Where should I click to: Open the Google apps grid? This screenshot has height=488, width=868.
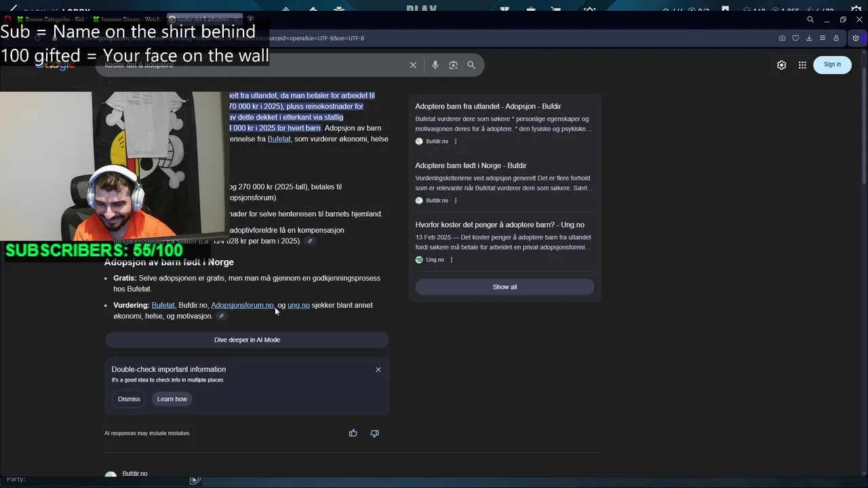pyautogui.click(x=802, y=65)
